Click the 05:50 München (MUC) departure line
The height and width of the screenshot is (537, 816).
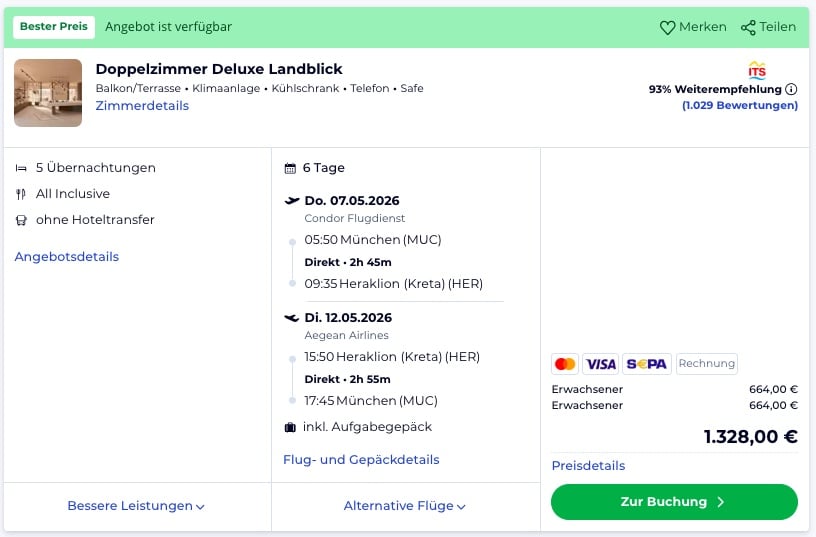tap(373, 240)
